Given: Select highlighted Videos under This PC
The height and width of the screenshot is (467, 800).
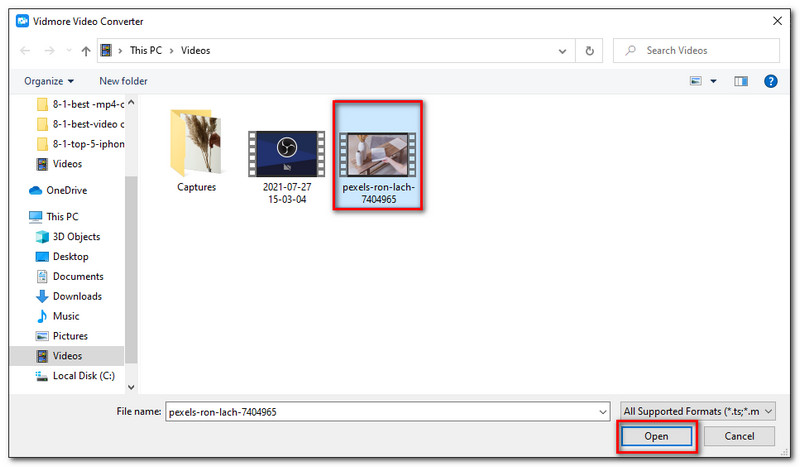Looking at the screenshot, I should pos(66,356).
